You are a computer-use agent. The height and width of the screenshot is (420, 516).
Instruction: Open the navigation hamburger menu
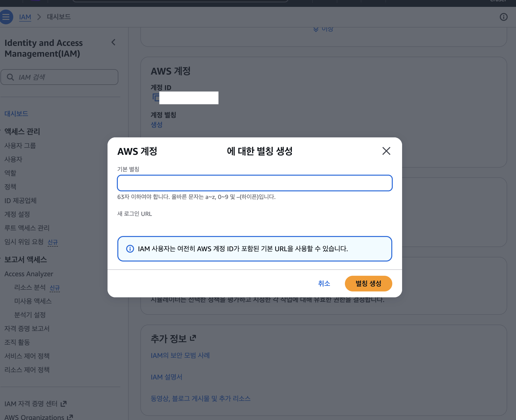click(x=6, y=17)
